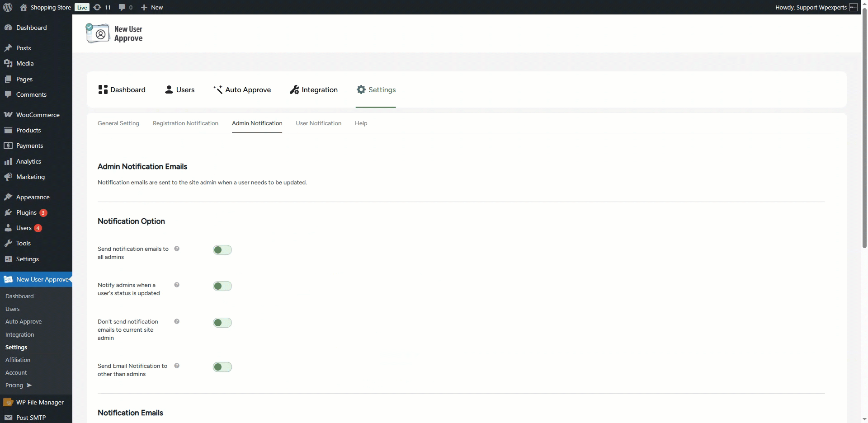Screen dimensions: 868x423
Task: Click help icon beside "Don't send notification emails"
Action: 177,321
